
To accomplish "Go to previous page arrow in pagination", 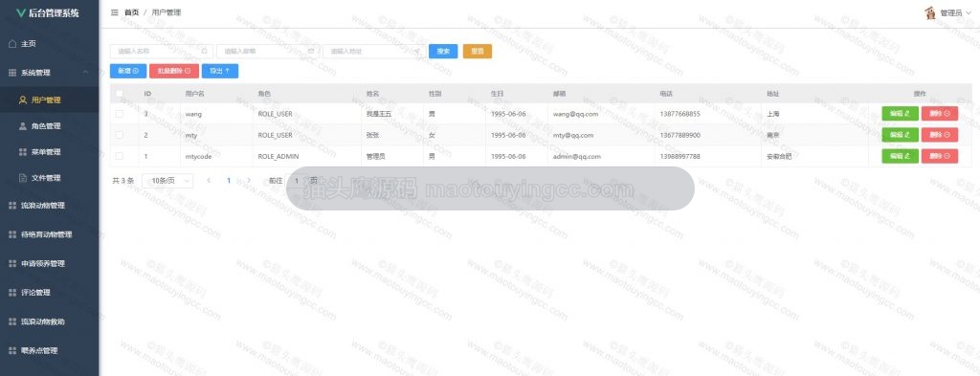I will (209, 181).
